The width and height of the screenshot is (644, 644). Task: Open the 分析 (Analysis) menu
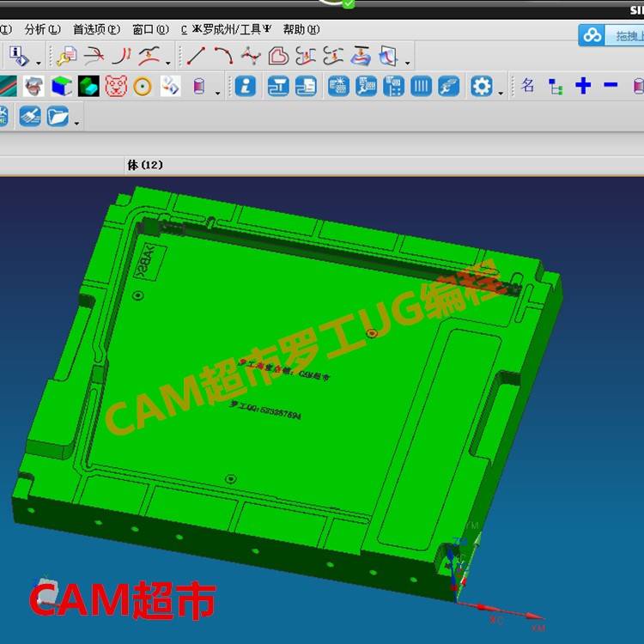tap(42, 29)
